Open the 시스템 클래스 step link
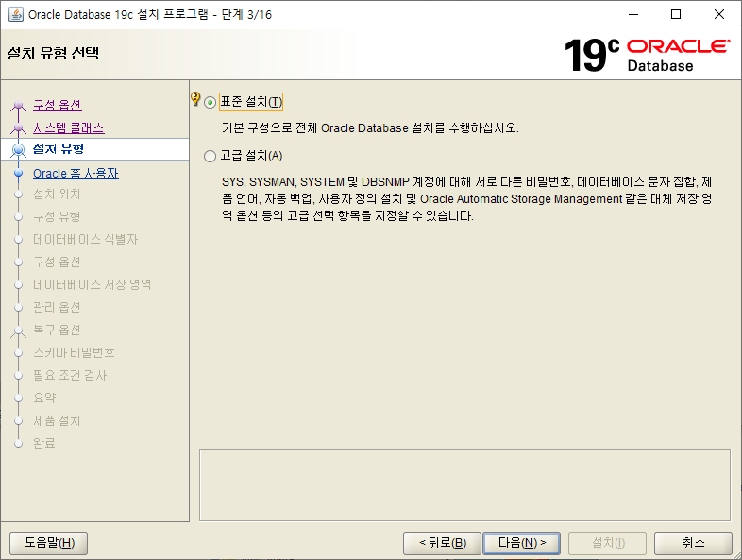The width and height of the screenshot is (742, 560). pos(69,127)
